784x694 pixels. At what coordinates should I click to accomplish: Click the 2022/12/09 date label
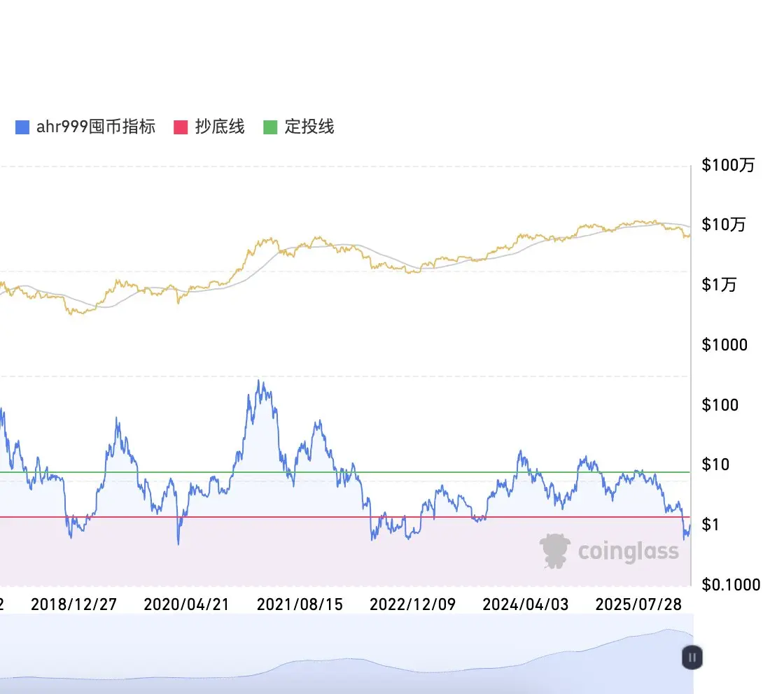(x=413, y=604)
